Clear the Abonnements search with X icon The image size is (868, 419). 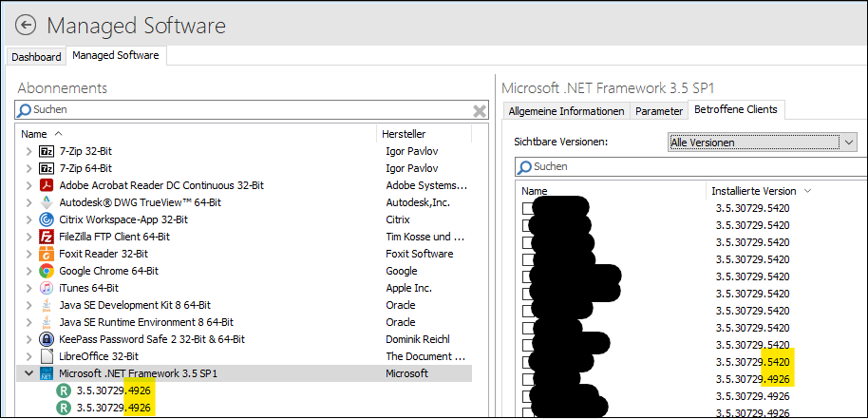480,111
